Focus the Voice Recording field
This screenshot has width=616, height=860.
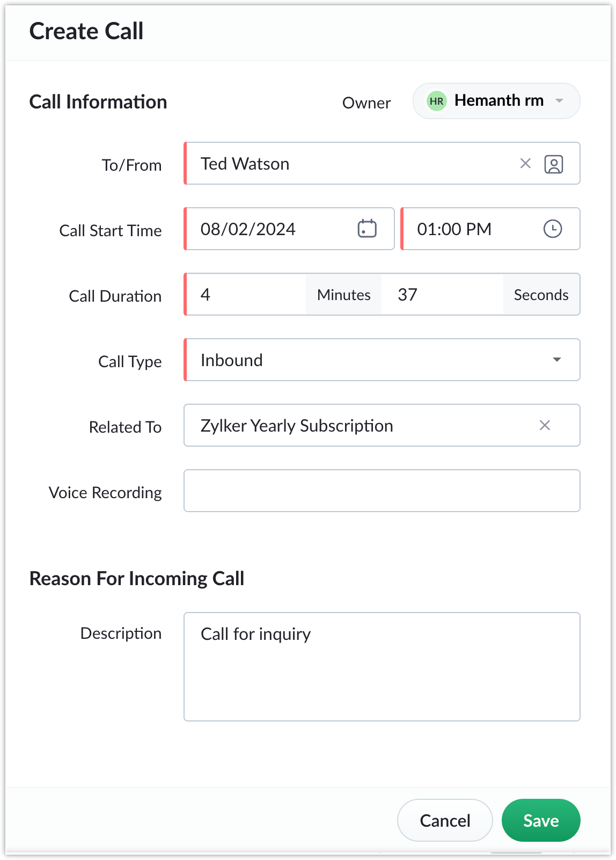(x=382, y=491)
